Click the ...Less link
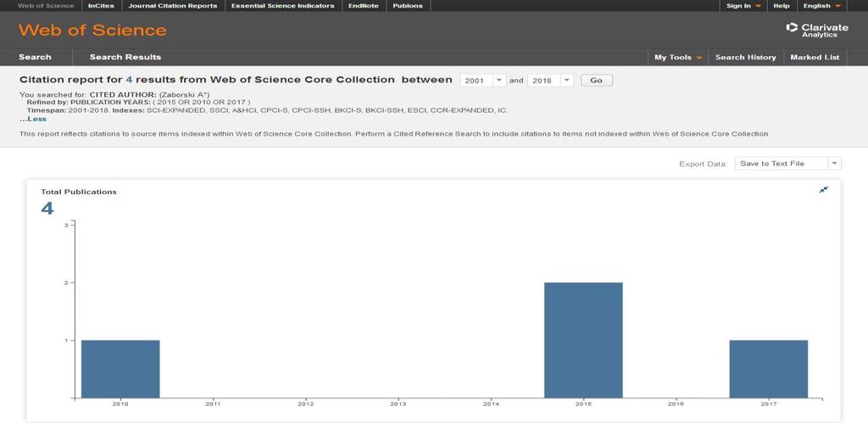The width and height of the screenshot is (868, 423). point(33,119)
